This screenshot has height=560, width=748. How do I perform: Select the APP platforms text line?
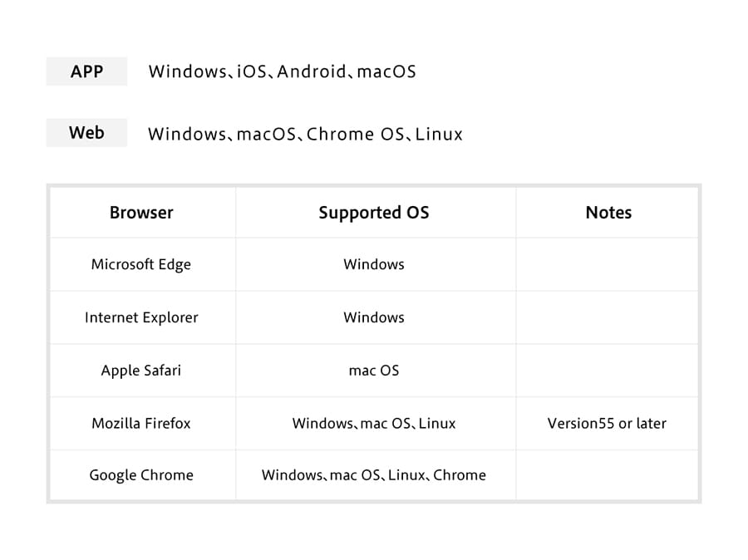[x=282, y=71]
